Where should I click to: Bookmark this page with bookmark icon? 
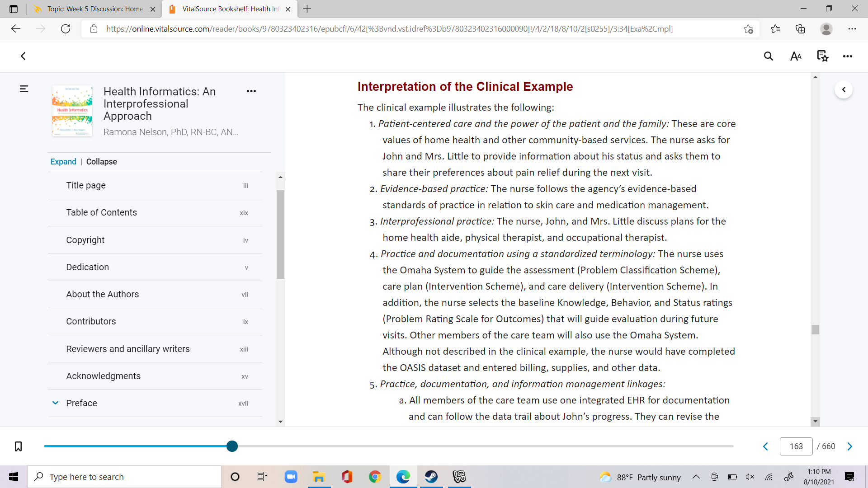(x=18, y=446)
